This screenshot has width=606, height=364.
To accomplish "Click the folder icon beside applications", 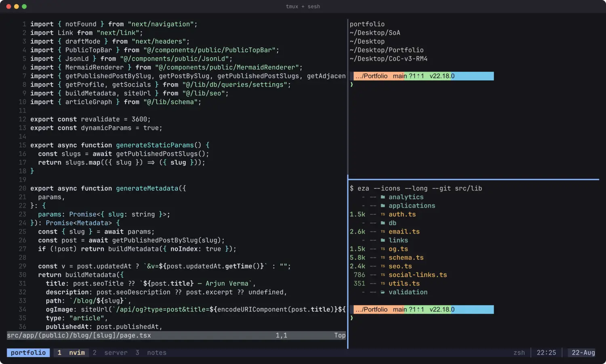I will coord(383,206).
